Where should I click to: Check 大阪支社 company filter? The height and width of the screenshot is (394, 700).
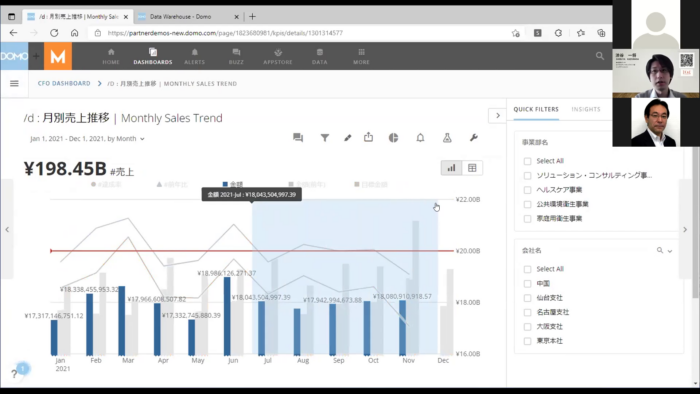527,327
